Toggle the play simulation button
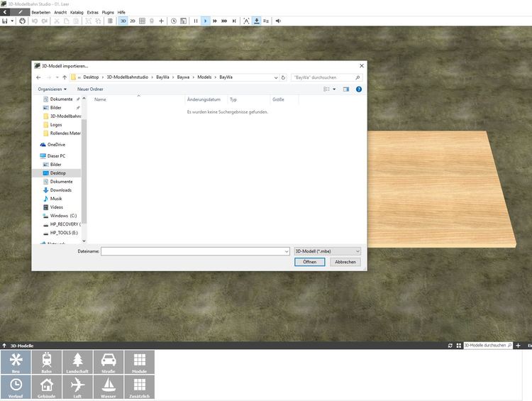Image resolution: width=532 pixels, height=401 pixels. coord(206,21)
